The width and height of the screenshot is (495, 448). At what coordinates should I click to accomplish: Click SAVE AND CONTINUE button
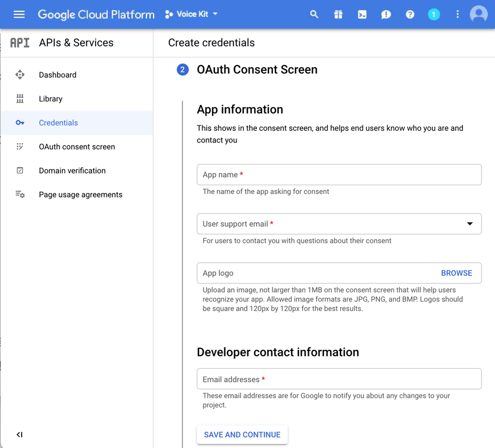tap(242, 435)
